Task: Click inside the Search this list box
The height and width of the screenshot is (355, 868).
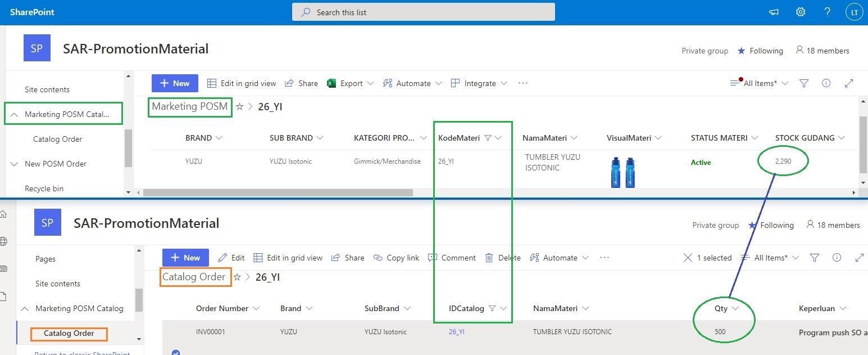Action: pyautogui.click(x=424, y=11)
